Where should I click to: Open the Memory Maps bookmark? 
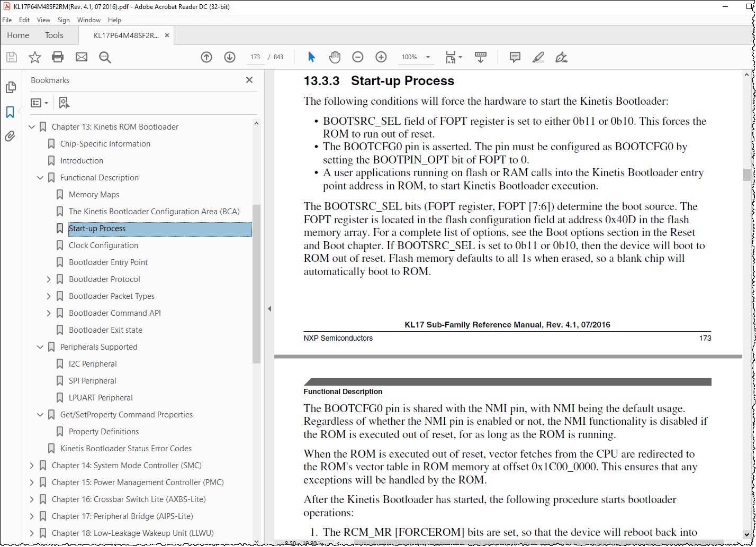94,195
